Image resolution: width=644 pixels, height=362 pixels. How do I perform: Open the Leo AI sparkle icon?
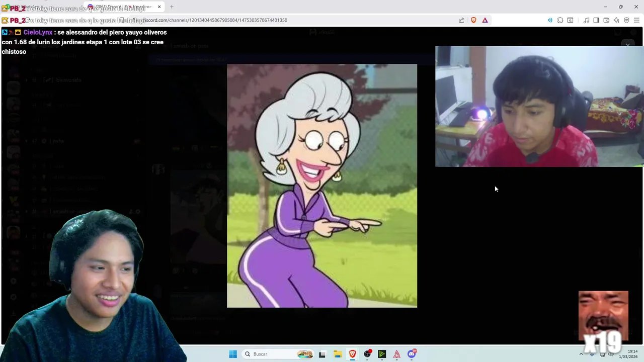click(x=616, y=20)
